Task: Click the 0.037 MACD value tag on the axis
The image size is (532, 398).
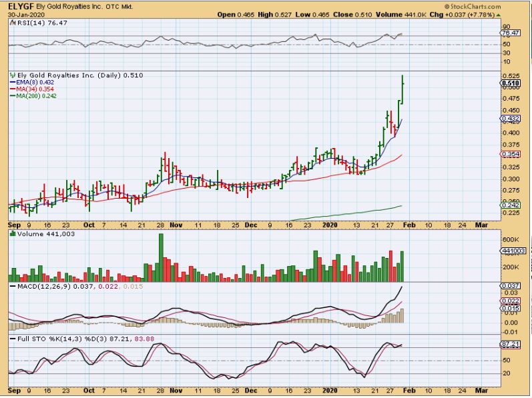Action: (x=510, y=286)
